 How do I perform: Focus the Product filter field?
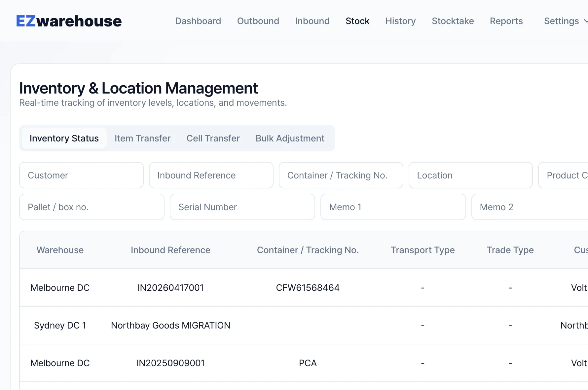point(564,175)
